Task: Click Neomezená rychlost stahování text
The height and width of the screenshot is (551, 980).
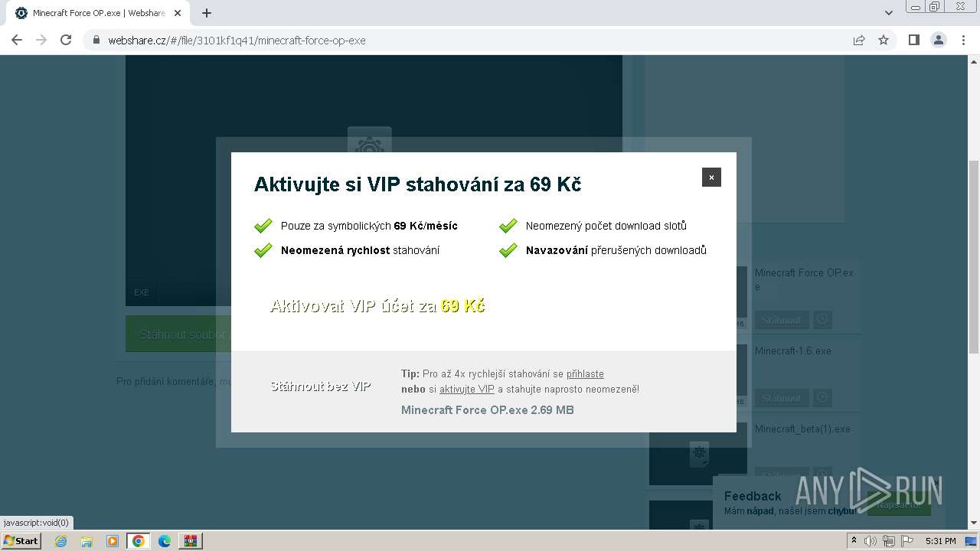Action: 360,250
